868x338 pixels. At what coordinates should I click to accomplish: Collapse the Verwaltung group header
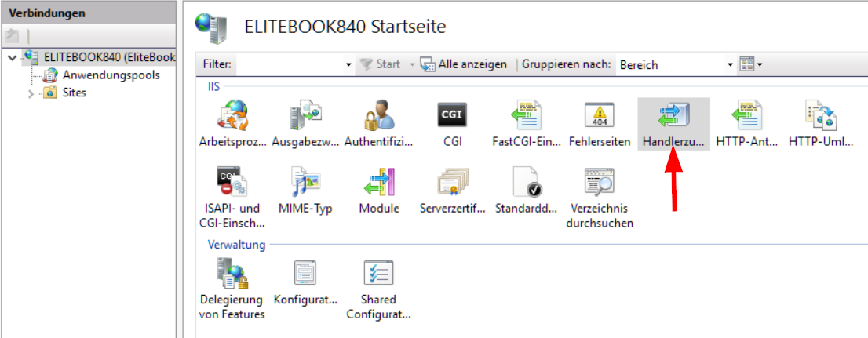pos(236,244)
